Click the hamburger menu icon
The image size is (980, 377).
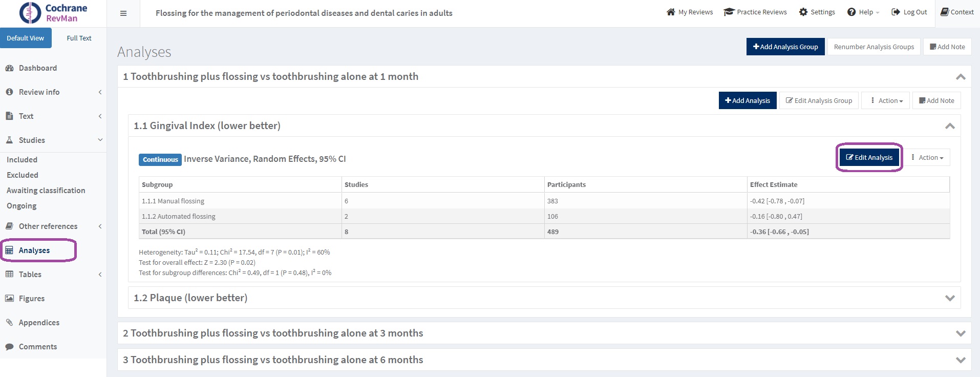click(123, 13)
